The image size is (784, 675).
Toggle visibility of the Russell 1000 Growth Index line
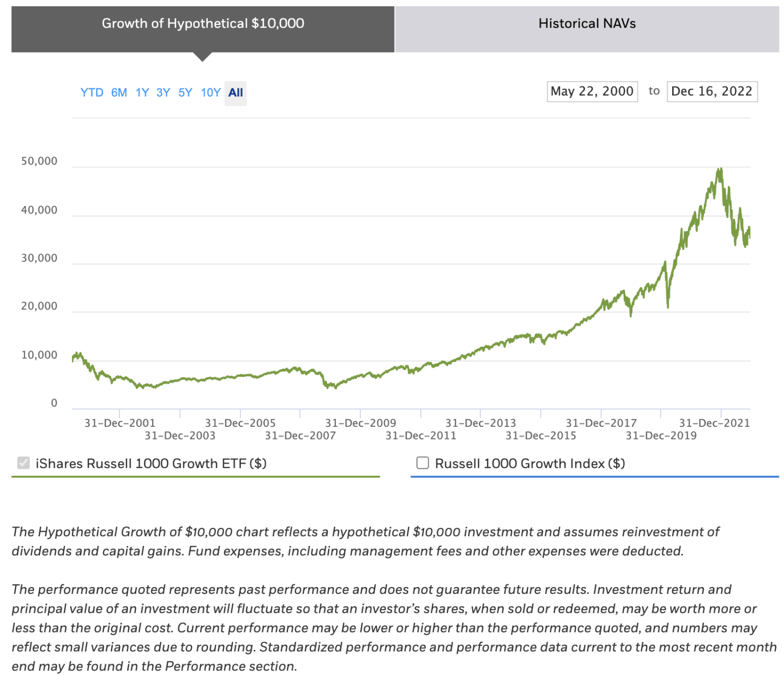[422, 463]
